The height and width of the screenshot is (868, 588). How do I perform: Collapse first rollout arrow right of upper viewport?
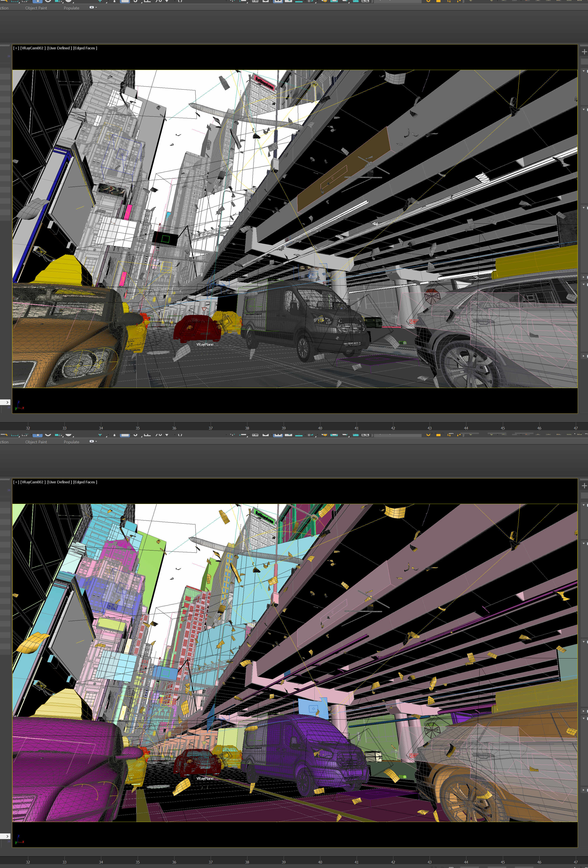coord(583,71)
